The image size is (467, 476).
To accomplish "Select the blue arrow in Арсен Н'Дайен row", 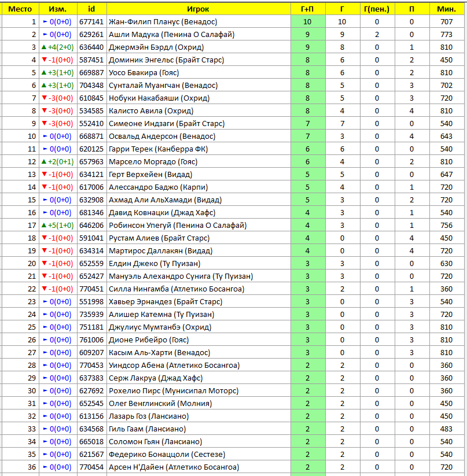I will [x=45, y=467].
